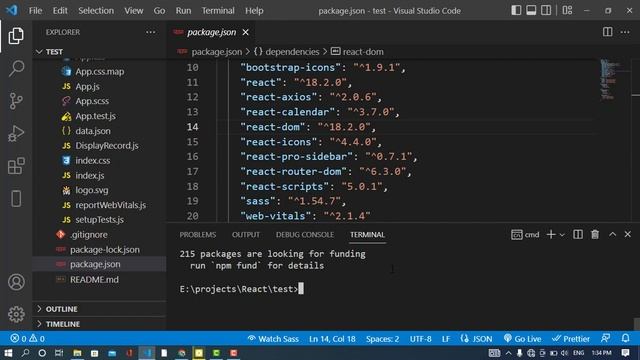Viewport: 640px width, 360px height.
Task: Open the Selection menu
Action: [96, 11]
